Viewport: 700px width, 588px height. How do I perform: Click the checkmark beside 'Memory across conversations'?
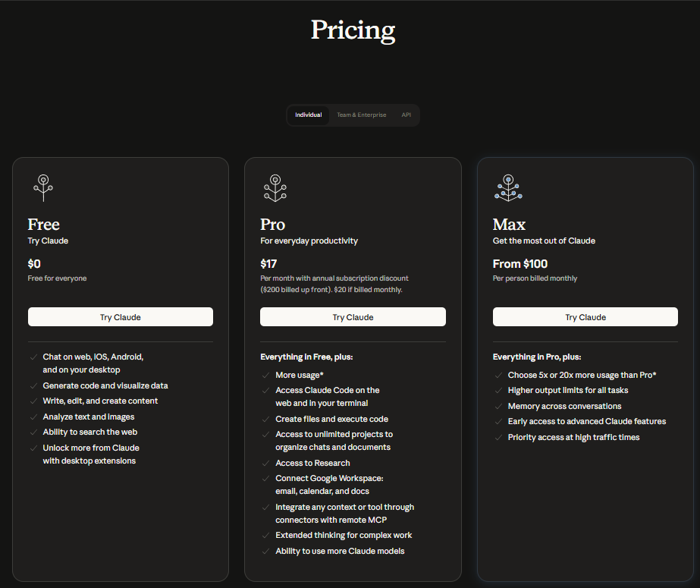(498, 406)
